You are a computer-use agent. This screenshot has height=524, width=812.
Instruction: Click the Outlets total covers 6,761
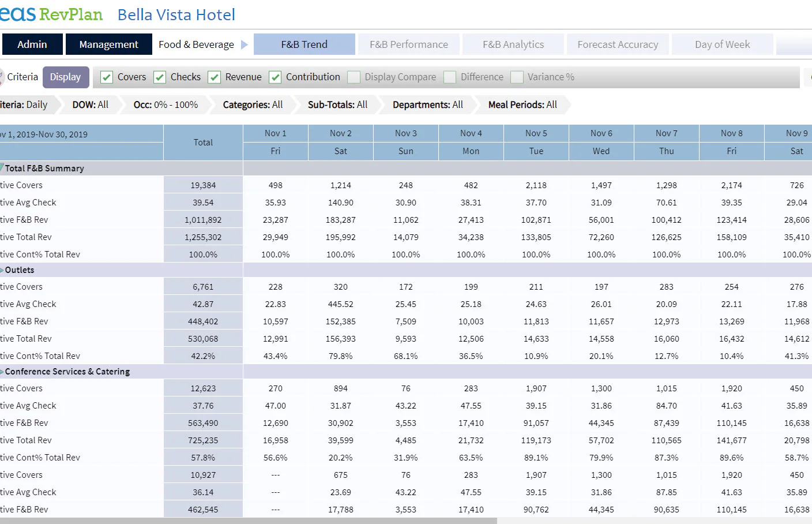(203, 287)
